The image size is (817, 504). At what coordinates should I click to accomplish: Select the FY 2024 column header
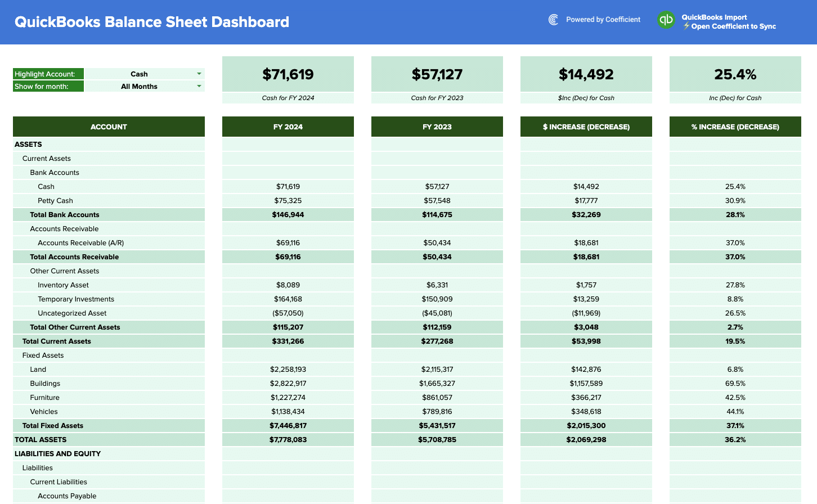tap(288, 127)
